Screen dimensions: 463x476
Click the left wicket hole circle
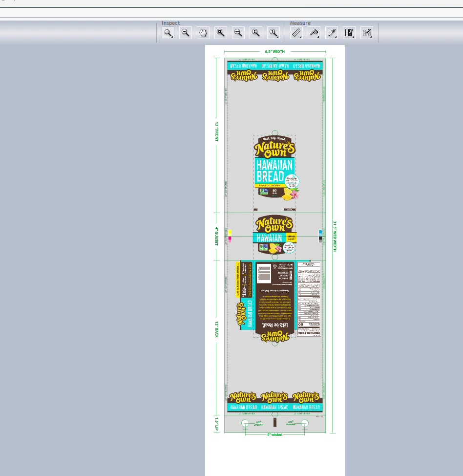pos(245,423)
